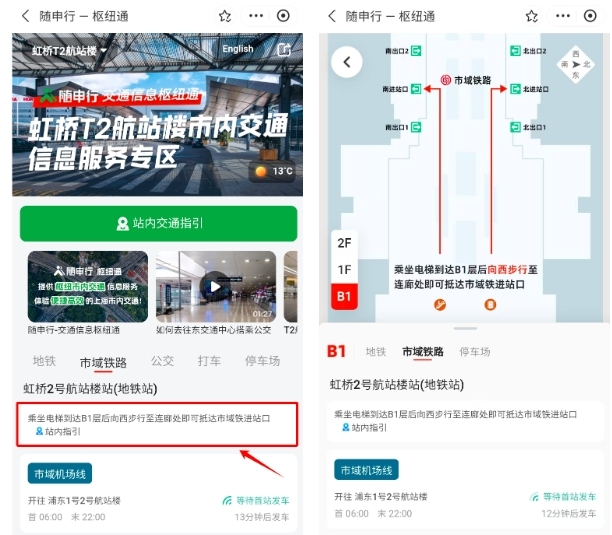Open the 虹桥T2航站楼 location dropdown
Screen dimensions: 612x535
coord(69,50)
